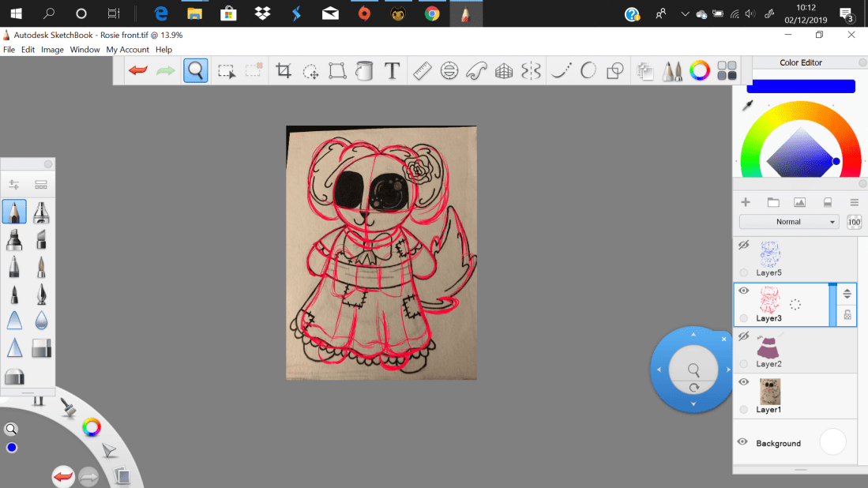Select the Text tool from the toolbar

point(392,70)
